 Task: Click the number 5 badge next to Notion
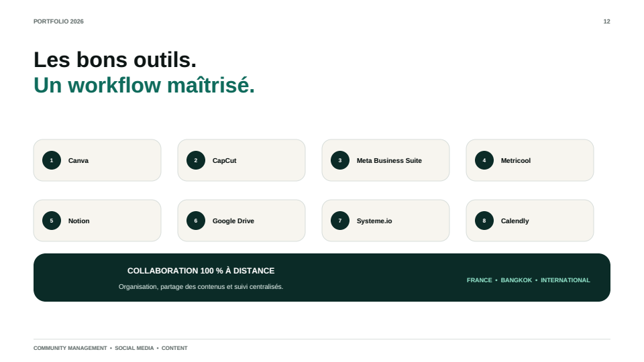(x=52, y=221)
